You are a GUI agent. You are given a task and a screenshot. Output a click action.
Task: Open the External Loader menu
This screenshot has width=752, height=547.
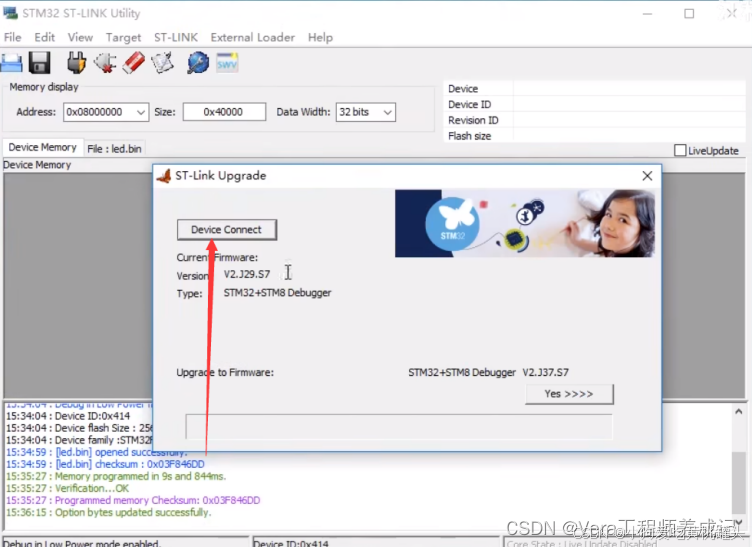pos(252,37)
